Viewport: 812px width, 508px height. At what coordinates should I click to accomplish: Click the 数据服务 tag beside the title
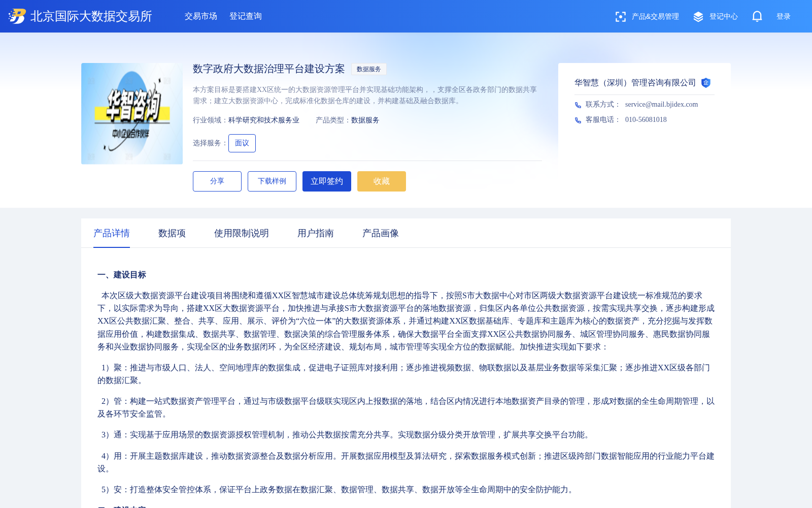pyautogui.click(x=369, y=69)
